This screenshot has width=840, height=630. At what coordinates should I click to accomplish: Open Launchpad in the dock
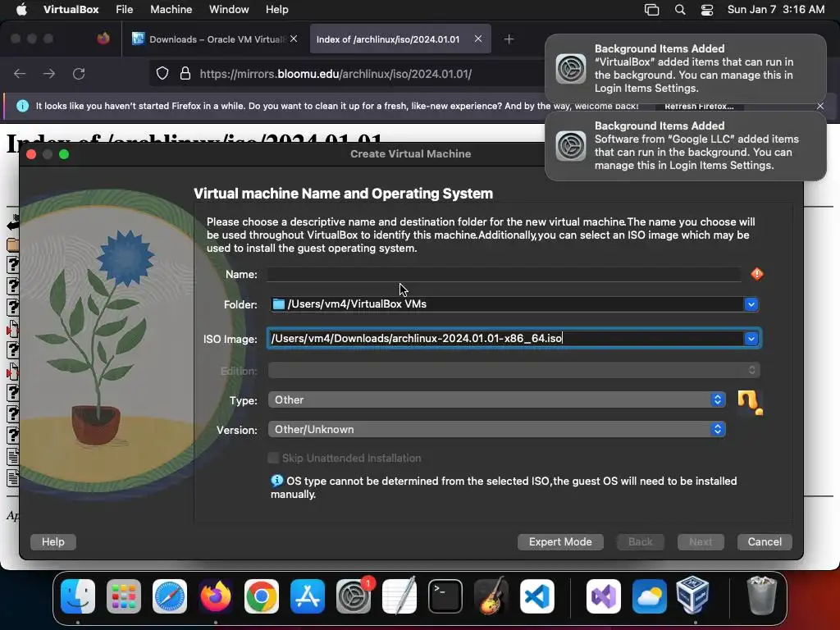click(x=124, y=596)
